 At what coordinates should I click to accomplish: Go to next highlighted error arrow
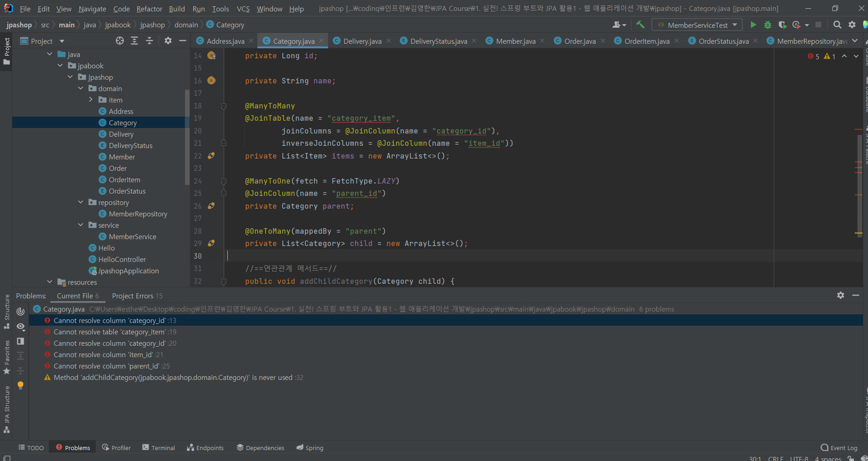pos(856,56)
